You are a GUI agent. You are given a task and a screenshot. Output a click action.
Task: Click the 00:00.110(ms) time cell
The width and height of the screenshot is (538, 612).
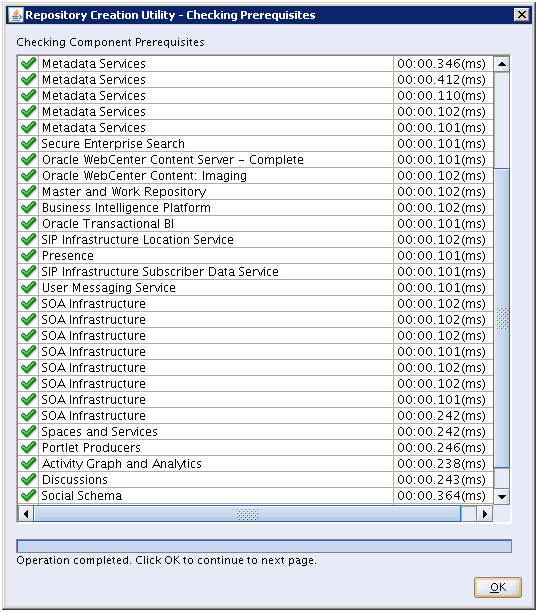[443, 96]
